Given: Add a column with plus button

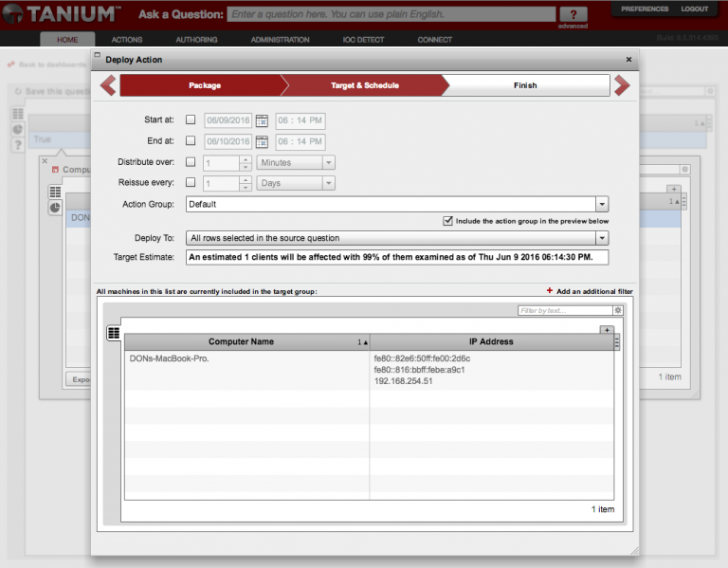Looking at the screenshot, I should click(x=607, y=330).
